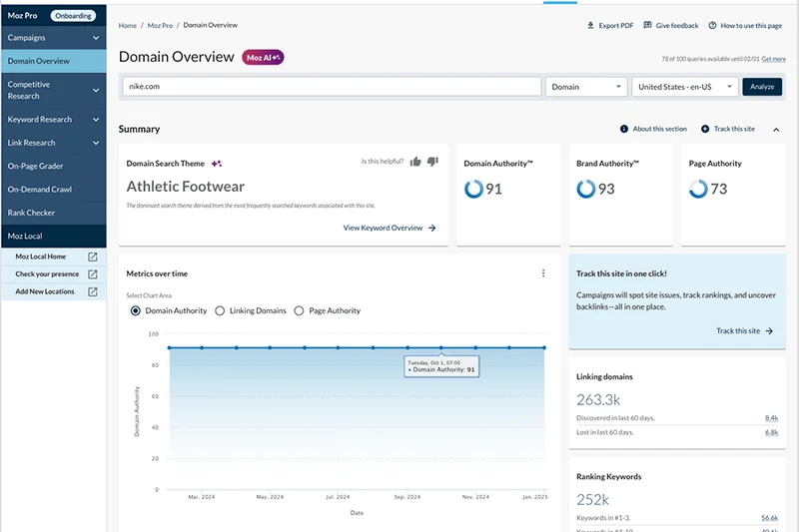Click the Moz AI badge
Viewport: 799px width, 532px height.
point(263,58)
